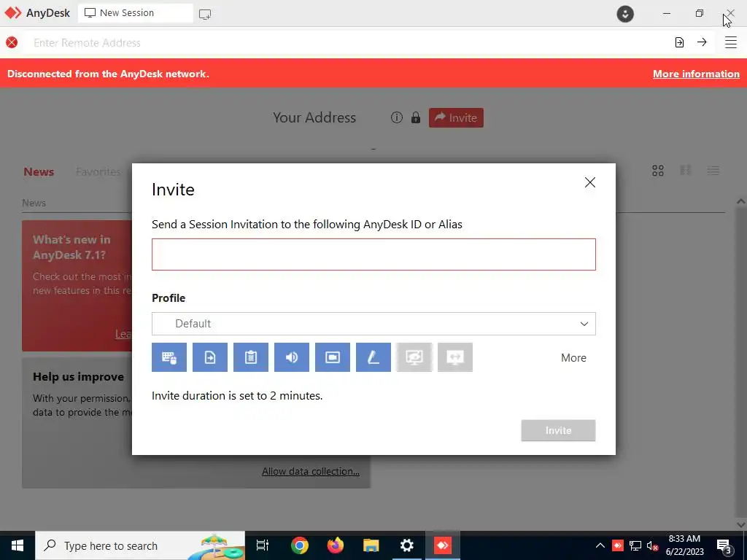Toggle screen recording permission icon
The image size is (747, 560).
[333, 357]
